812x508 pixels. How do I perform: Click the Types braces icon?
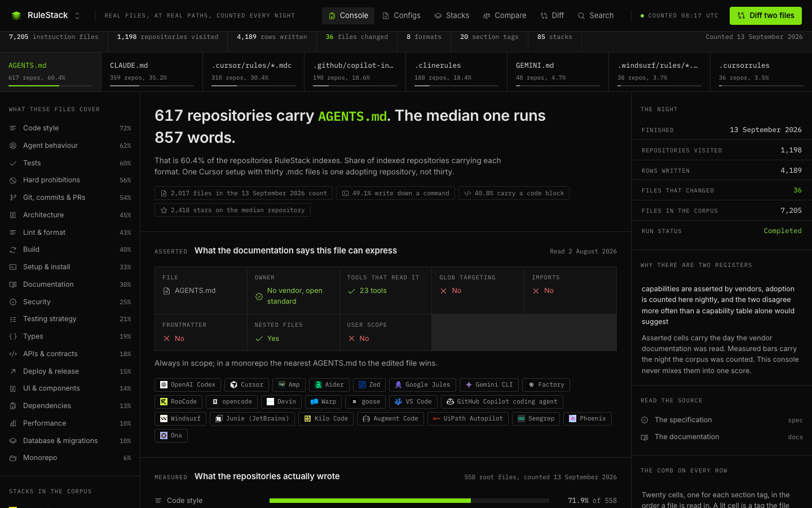pyautogui.click(x=13, y=336)
